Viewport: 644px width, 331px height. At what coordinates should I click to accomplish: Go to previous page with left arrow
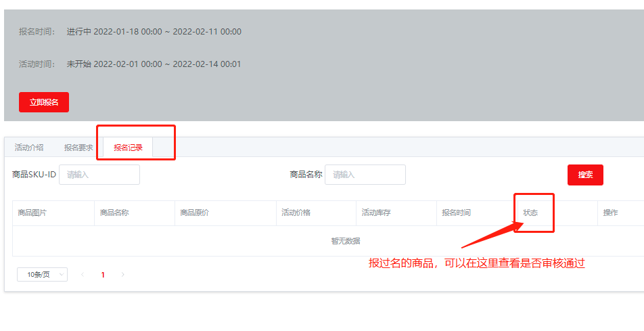(x=83, y=275)
